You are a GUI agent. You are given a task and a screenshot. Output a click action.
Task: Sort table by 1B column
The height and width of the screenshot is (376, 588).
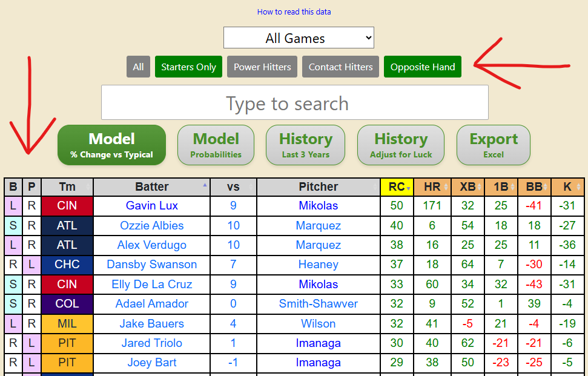click(x=501, y=186)
